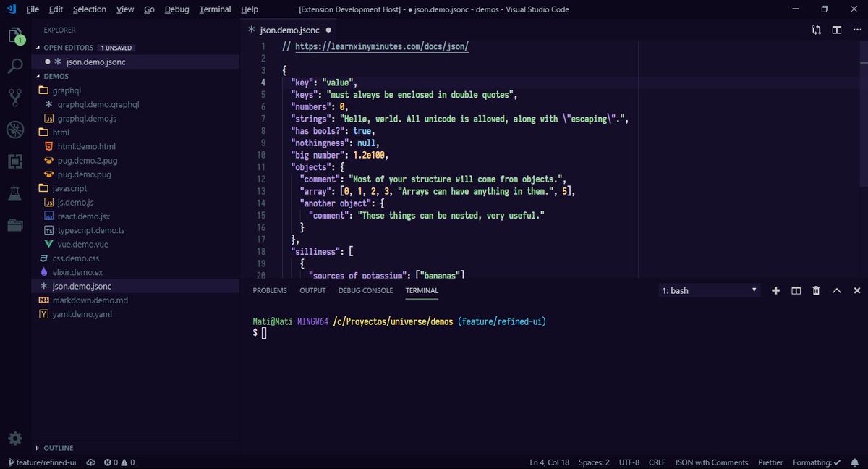Open the Terminal menu
868x469 pixels.
215,9
